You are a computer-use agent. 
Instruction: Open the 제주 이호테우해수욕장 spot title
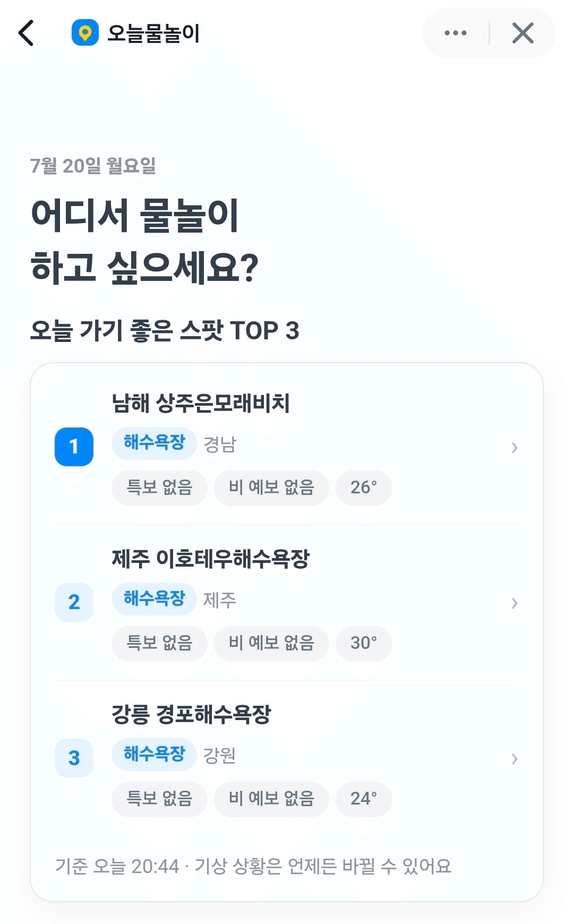click(x=210, y=559)
